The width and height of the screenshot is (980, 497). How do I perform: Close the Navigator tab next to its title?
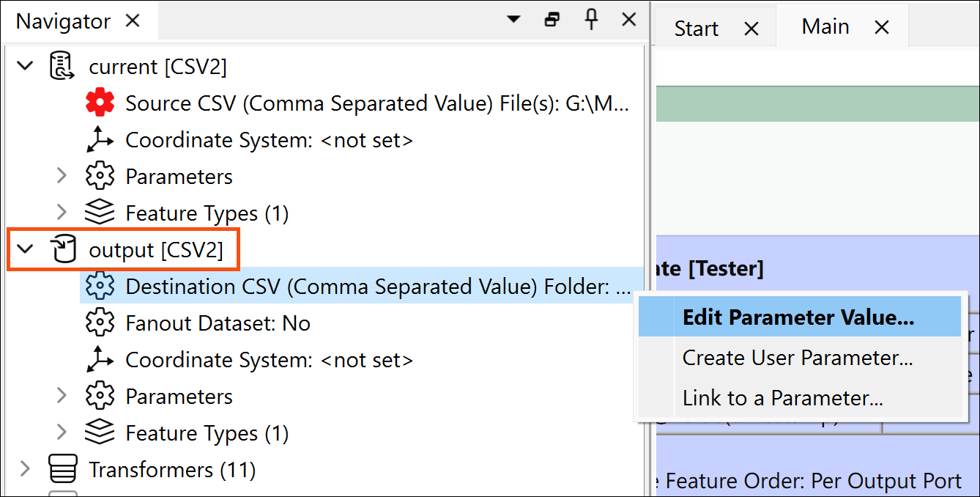133,21
